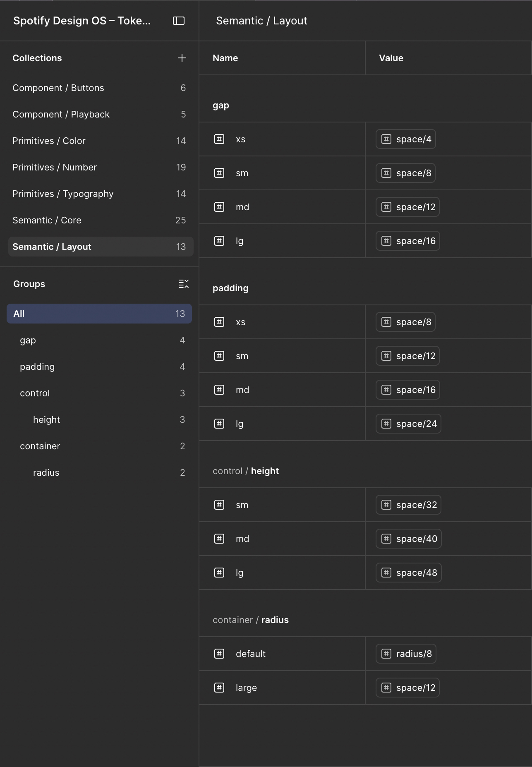
Task: Click control / height section heading
Action: (246, 471)
